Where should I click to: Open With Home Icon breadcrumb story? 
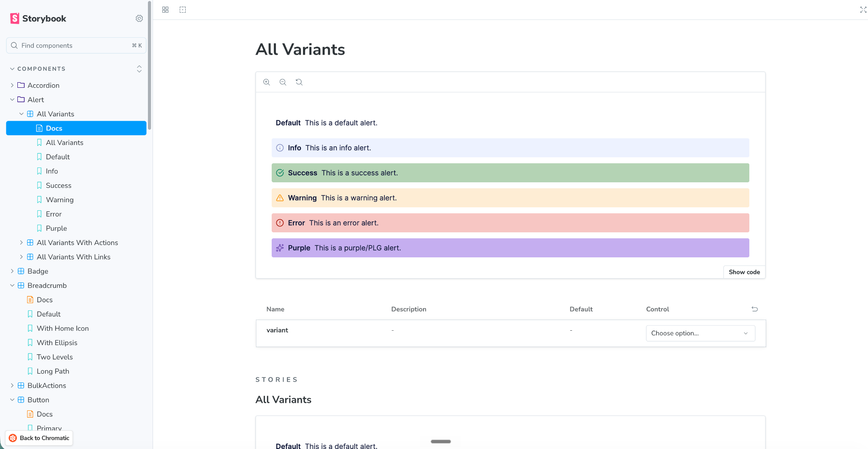[63, 329]
